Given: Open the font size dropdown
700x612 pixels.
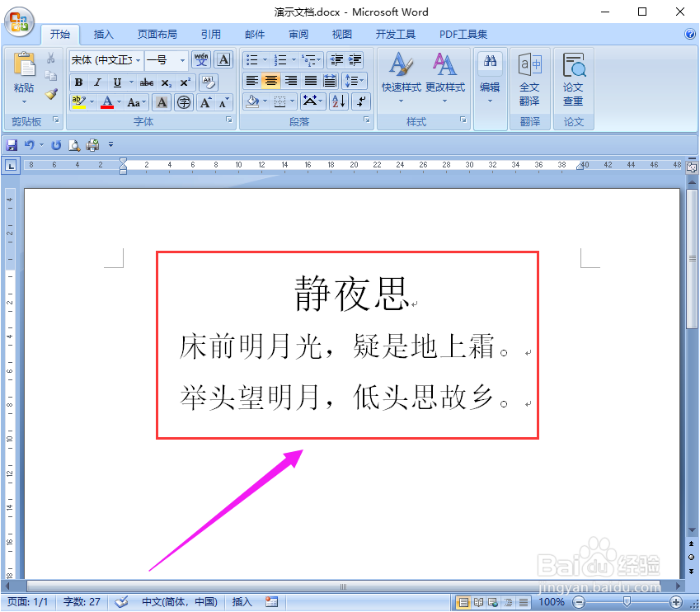Looking at the screenshot, I should click(x=181, y=59).
